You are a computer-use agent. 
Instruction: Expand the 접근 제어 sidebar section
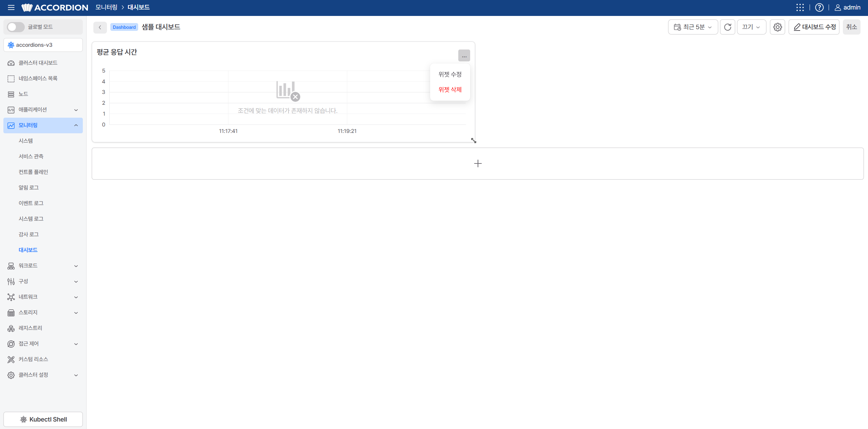pos(43,344)
